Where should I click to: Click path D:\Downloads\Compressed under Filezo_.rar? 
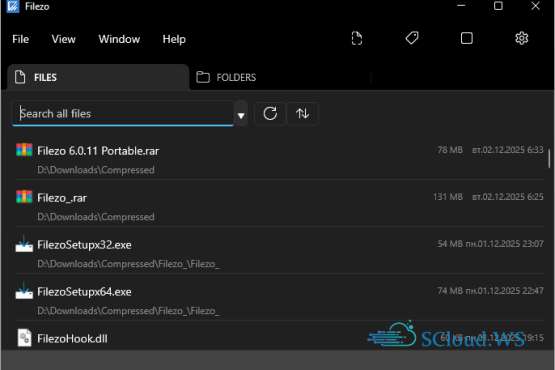(x=96, y=217)
